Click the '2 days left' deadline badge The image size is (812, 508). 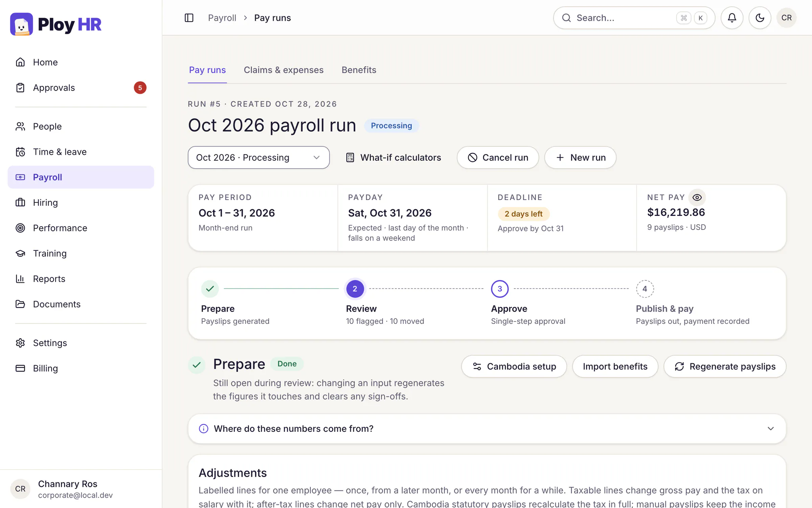tap(523, 214)
